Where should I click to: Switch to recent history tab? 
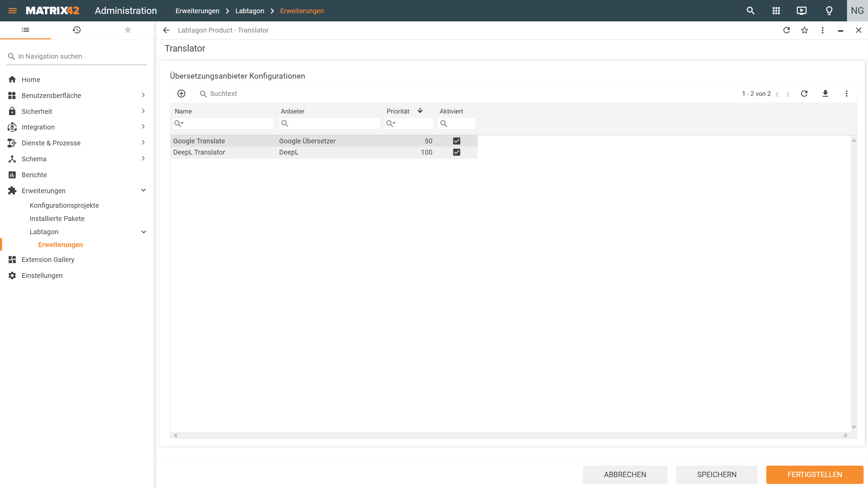[x=77, y=30]
